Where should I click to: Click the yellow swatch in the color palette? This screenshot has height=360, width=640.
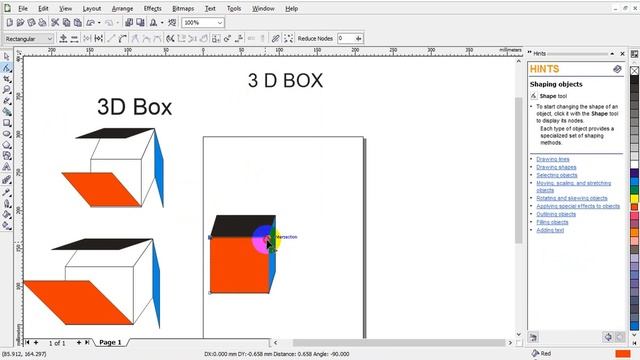[634, 199]
